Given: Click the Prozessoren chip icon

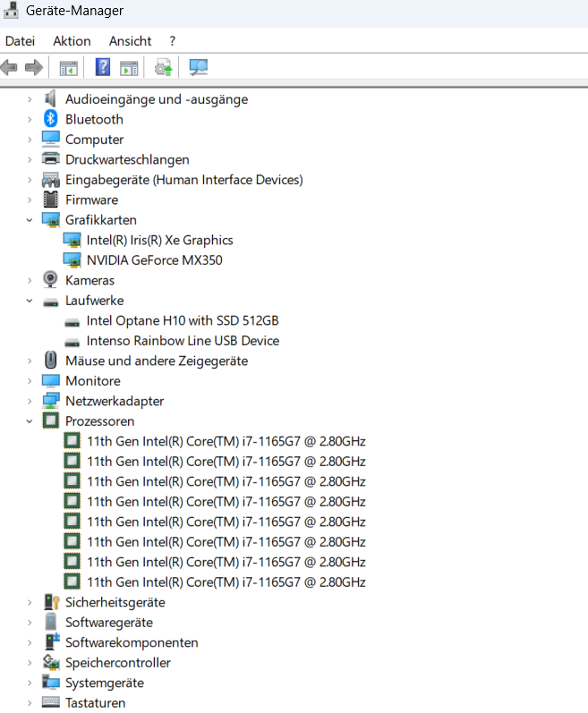Looking at the screenshot, I should [x=50, y=420].
